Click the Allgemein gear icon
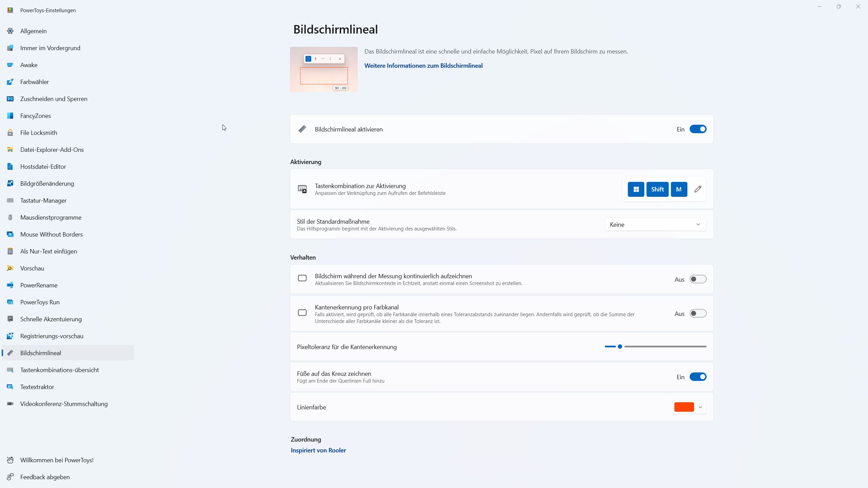Image resolution: width=868 pixels, height=488 pixels. (10, 31)
